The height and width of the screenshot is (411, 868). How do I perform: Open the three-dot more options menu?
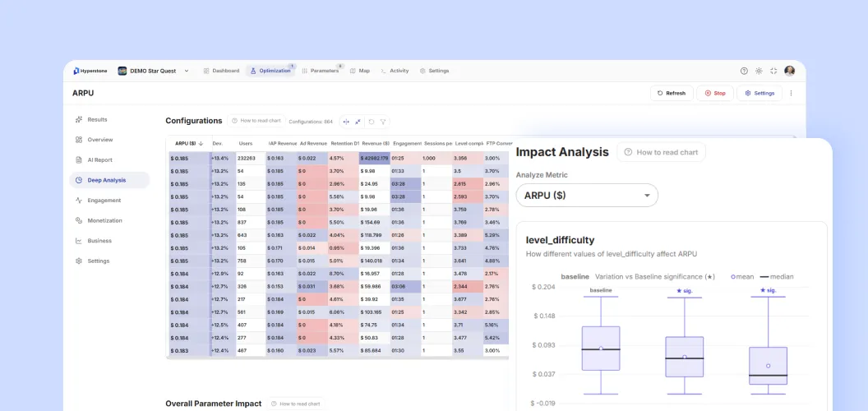coord(791,93)
